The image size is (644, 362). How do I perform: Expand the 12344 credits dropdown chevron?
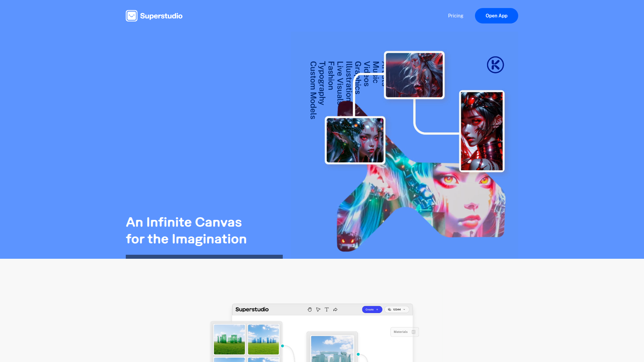404,309
